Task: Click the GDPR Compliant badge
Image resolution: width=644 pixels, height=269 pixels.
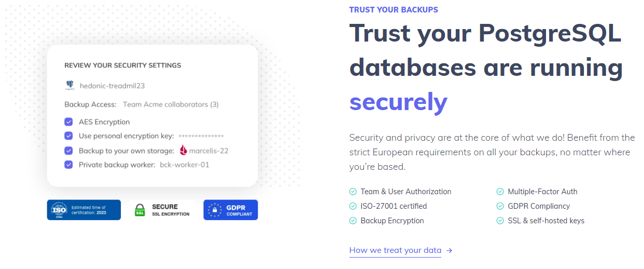Action: coord(230,210)
